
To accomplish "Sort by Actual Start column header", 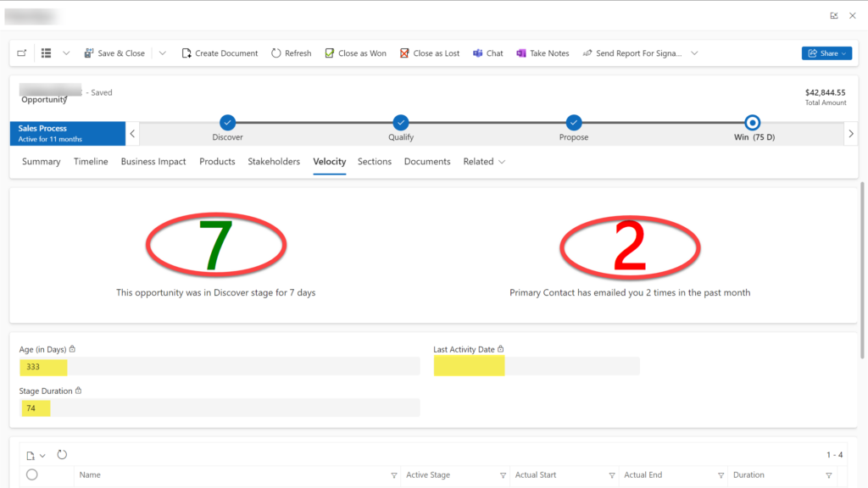I will 536,474.
